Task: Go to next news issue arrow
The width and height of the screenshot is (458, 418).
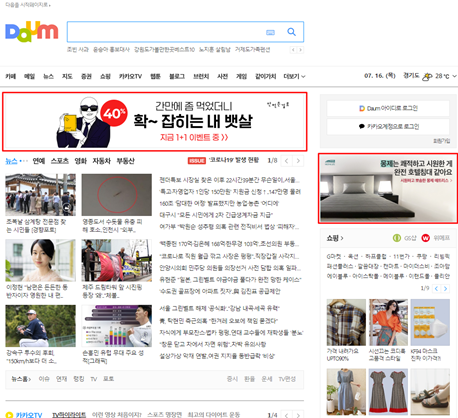Action: coord(298,161)
